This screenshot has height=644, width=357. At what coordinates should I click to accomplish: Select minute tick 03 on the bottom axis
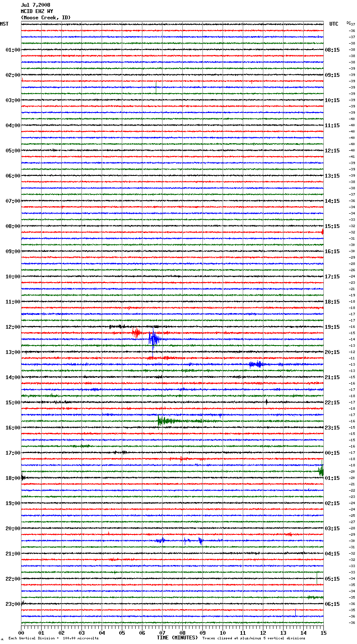point(81,633)
